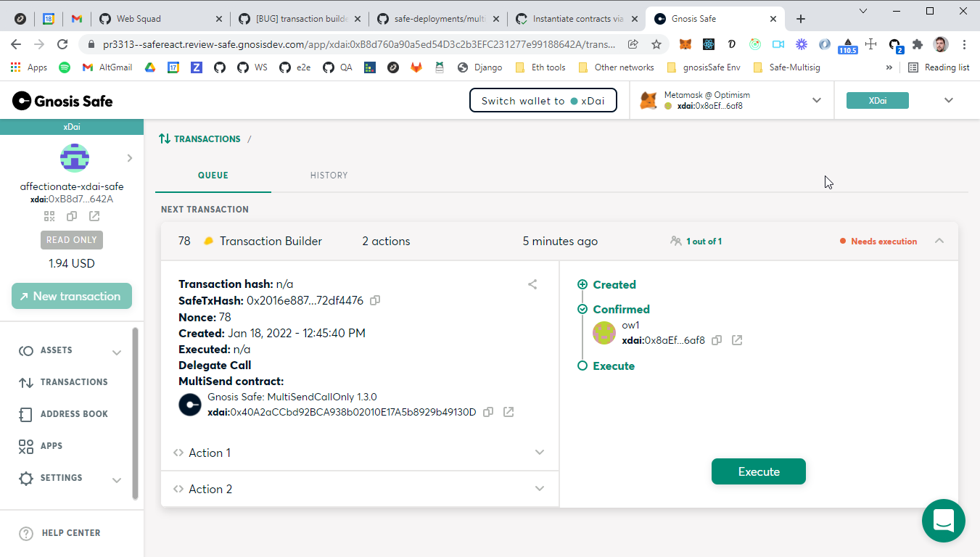Click the Transaction Builder app icon
This screenshot has height=557, width=980.
click(x=209, y=242)
